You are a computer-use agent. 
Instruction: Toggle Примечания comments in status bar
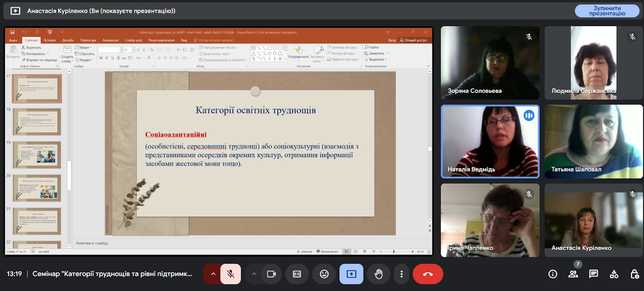coord(327,252)
